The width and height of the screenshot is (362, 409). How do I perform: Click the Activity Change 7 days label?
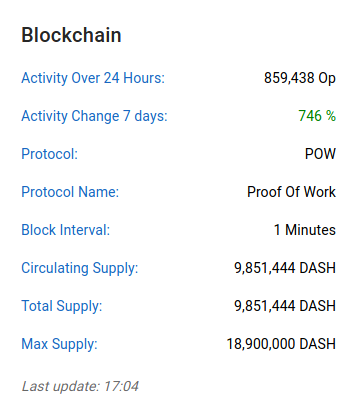click(94, 116)
